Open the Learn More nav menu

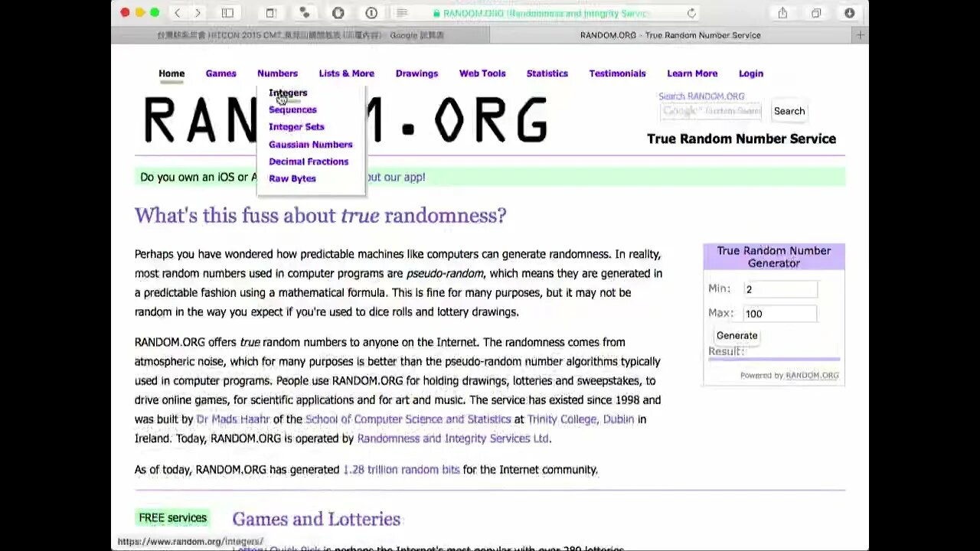(692, 73)
